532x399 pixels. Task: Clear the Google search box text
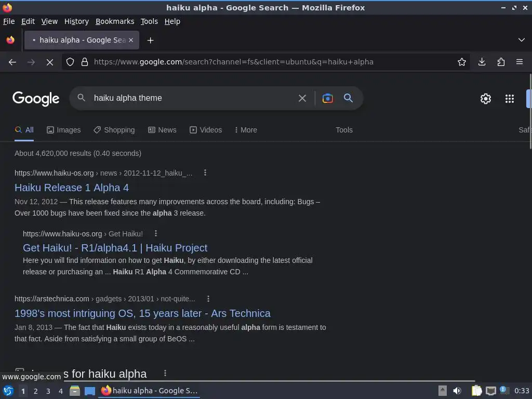(302, 98)
